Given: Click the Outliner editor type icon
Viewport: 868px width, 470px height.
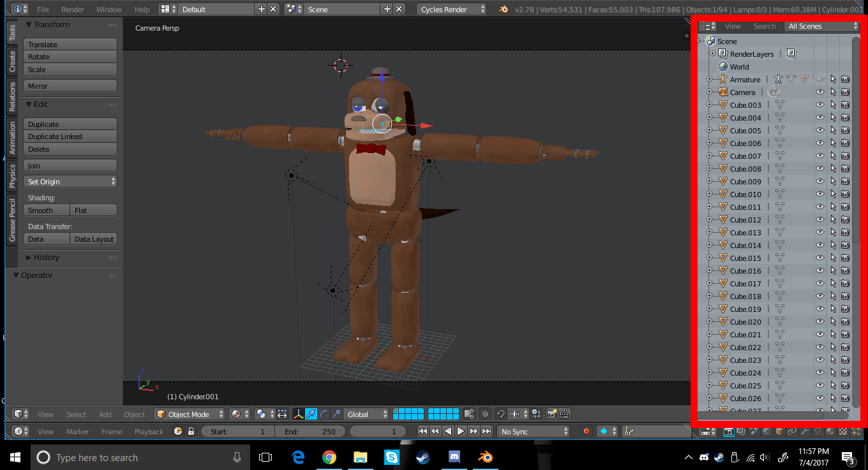Looking at the screenshot, I should [708, 26].
